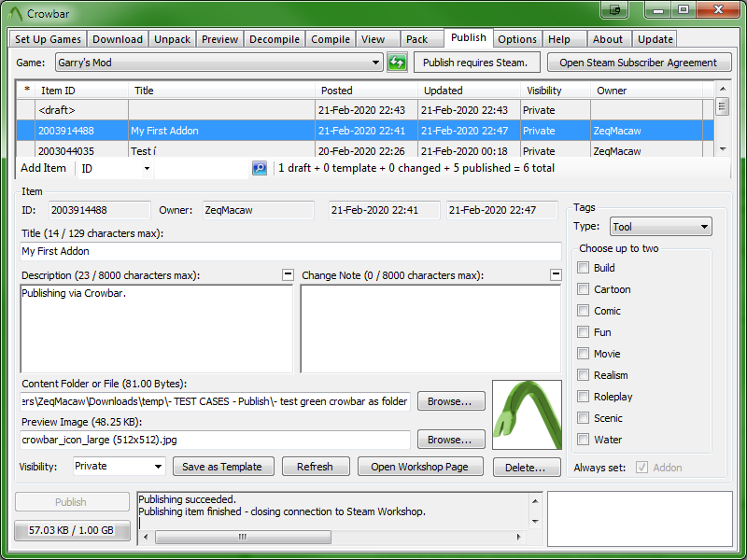Open the About tab
The height and width of the screenshot is (560, 747).
click(608, 39)
